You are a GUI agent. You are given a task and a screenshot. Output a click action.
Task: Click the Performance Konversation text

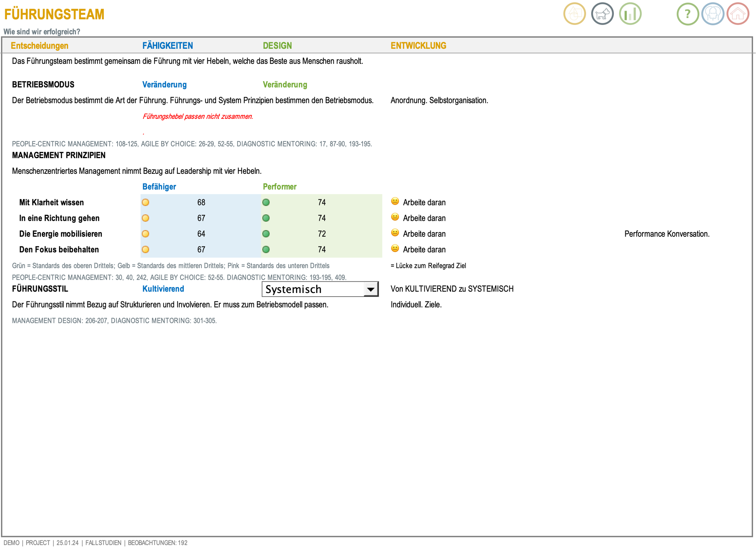(667, 234)
